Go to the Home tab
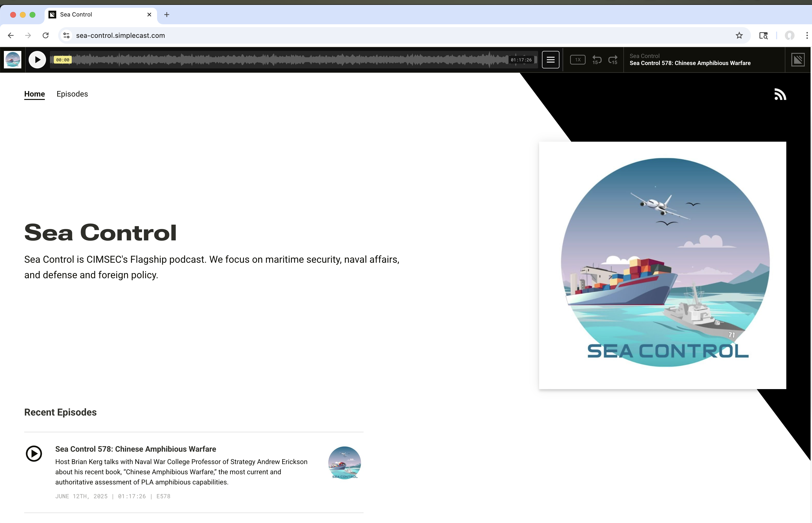Screen dimensions: 812x523 [34, 94]
